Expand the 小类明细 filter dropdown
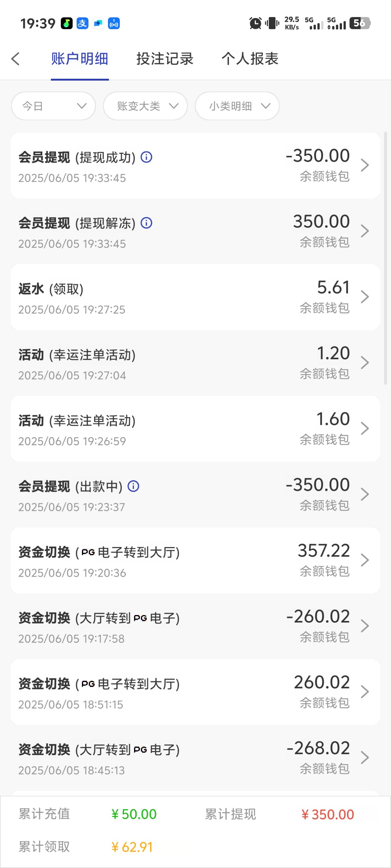Screen dimensions: 391x868 click(237, 106)
